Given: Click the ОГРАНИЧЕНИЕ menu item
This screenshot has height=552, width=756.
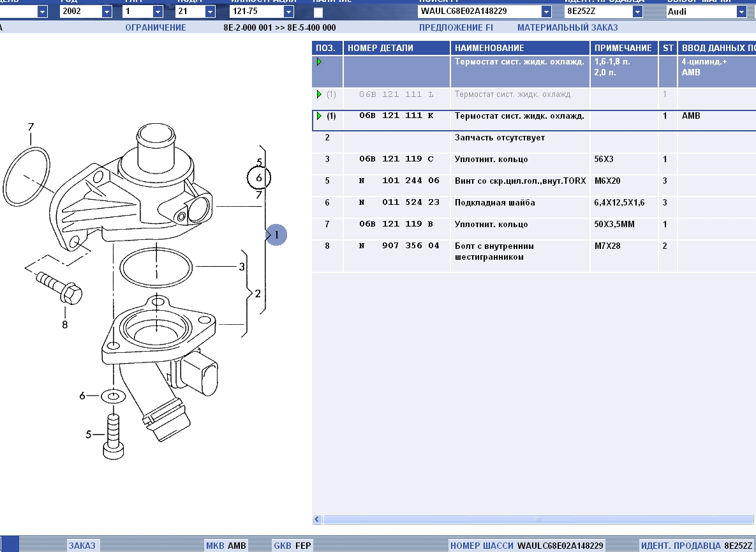Looking at the screenshot, I should tap(156, 27).
